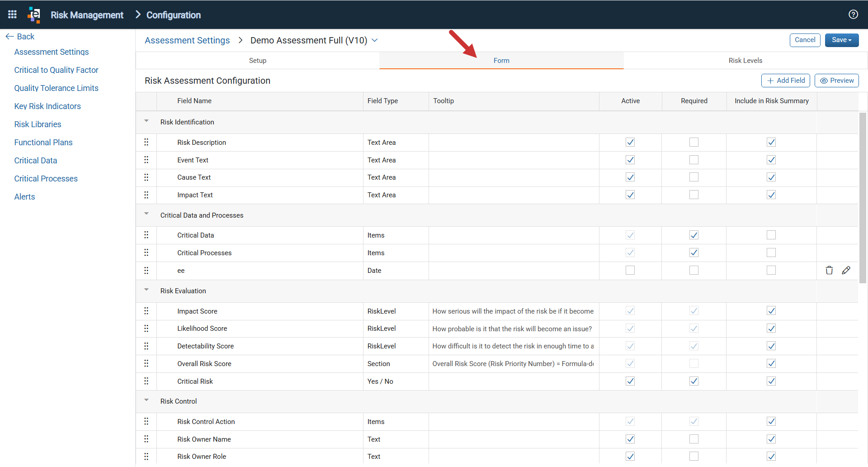
Task: Click the 'Yes / No' field type cell
Action: 396,381
